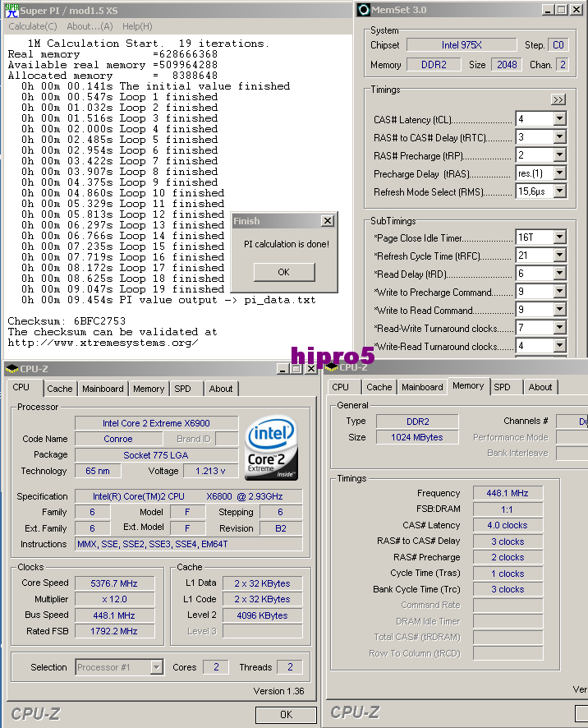This screenshot has height=728, width=588.
Task: Click the FSB:DRAM 1:1 value
Action: tap(508, 509)
